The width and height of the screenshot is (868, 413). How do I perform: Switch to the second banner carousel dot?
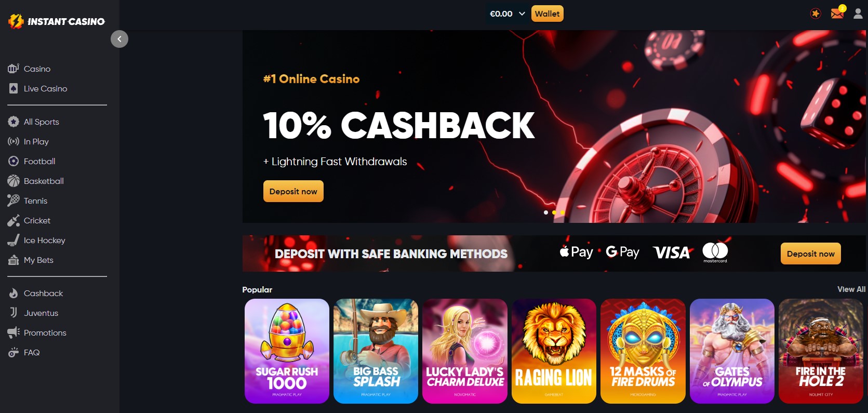coord(554,212)
